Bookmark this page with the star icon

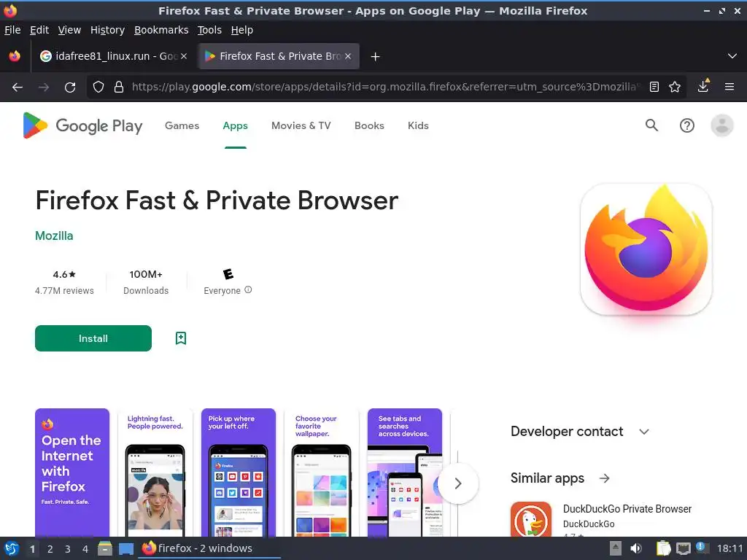point(675,87)
